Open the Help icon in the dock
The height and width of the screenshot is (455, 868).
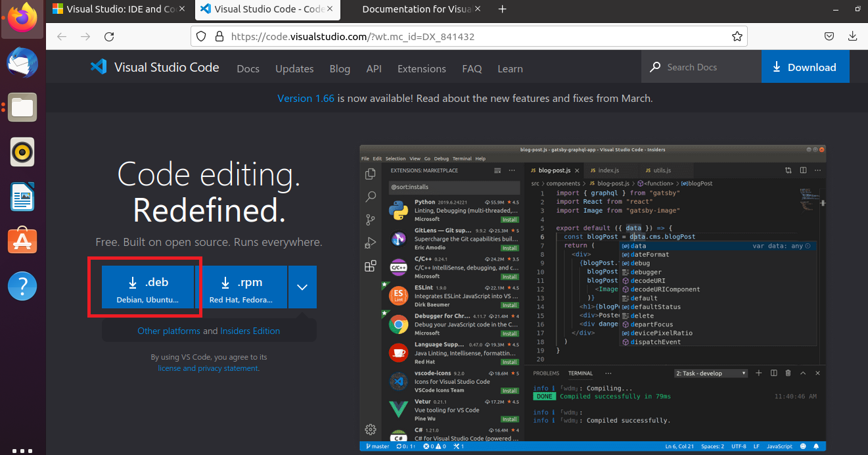pos(23,286)
